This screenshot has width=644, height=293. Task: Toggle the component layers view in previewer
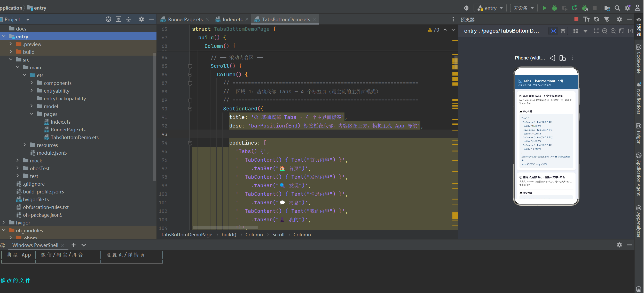click(563, 31)
